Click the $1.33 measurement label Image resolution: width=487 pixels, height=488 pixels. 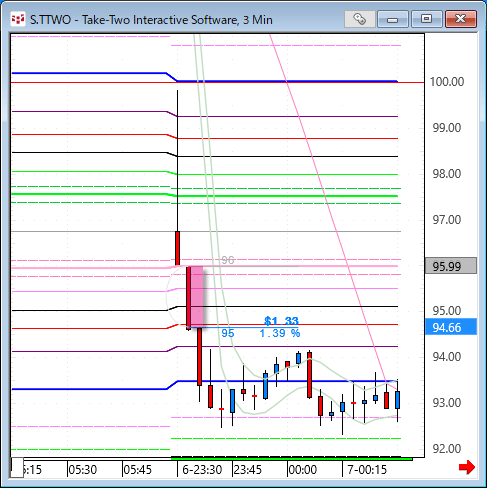point(281,321)
